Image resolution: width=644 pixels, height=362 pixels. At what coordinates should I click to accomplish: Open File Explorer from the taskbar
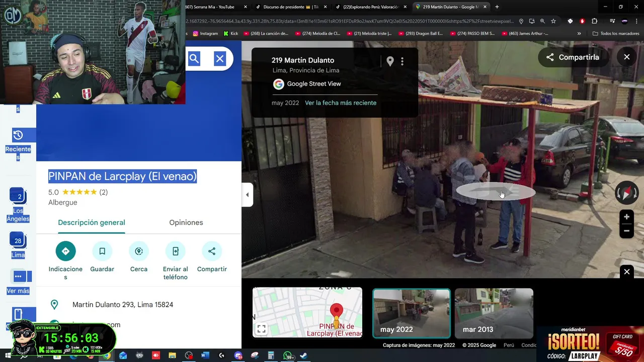[172, 355]
